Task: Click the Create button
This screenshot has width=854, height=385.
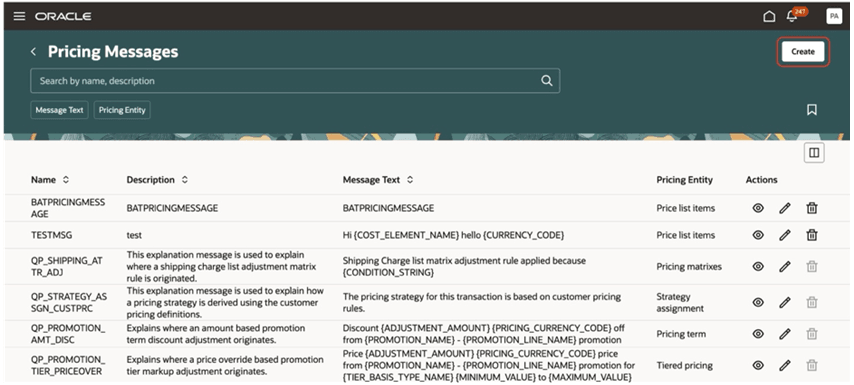Action: (803, 52)
